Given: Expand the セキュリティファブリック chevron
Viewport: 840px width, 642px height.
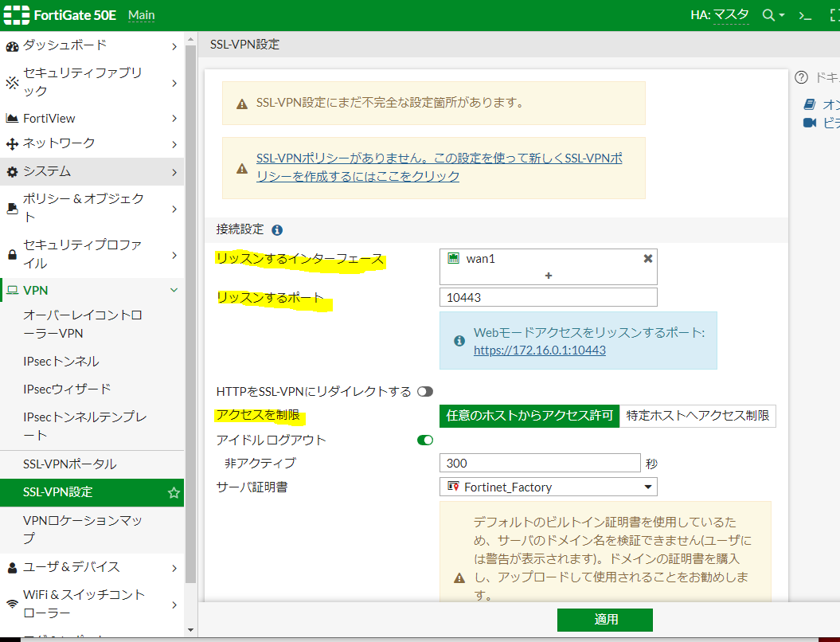Looking at the screenshot, I should [x=174, y=83].
